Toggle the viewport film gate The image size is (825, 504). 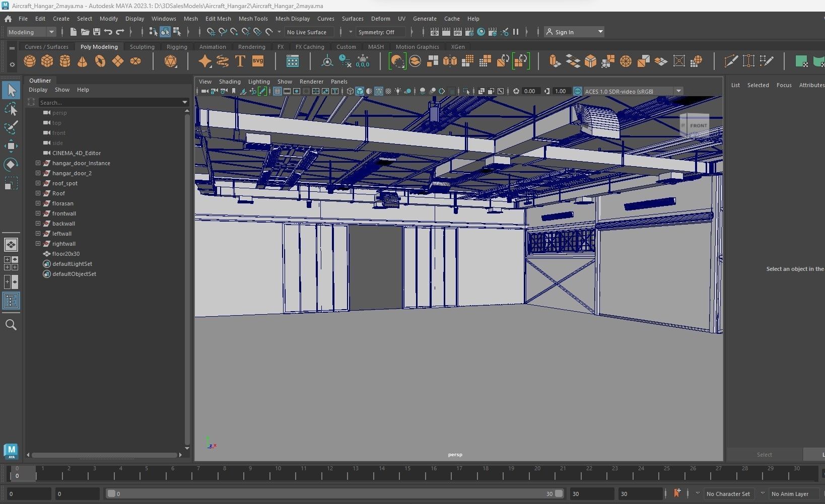(287, 91)
